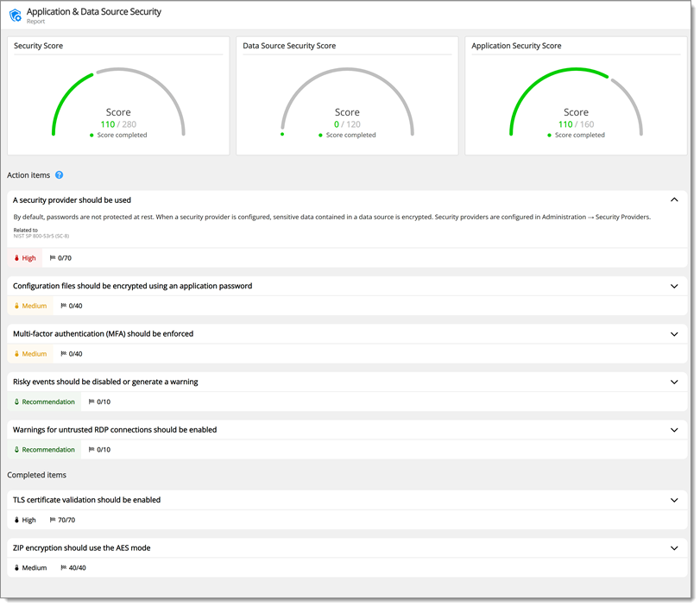The height and width of the screenshot is (607, 700).
Task: Click the 'Report' subtitle under the page title
Action: point(35,22)
